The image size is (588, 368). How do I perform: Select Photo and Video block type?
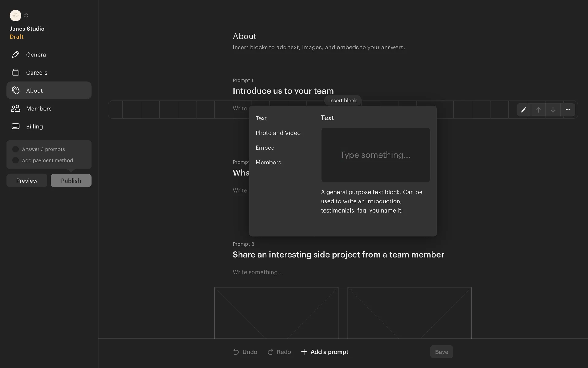point(278,133)
